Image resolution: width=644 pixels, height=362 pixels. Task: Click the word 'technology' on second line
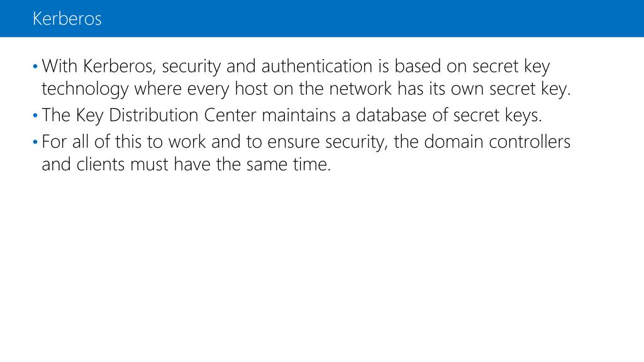[x=85, y=89]
